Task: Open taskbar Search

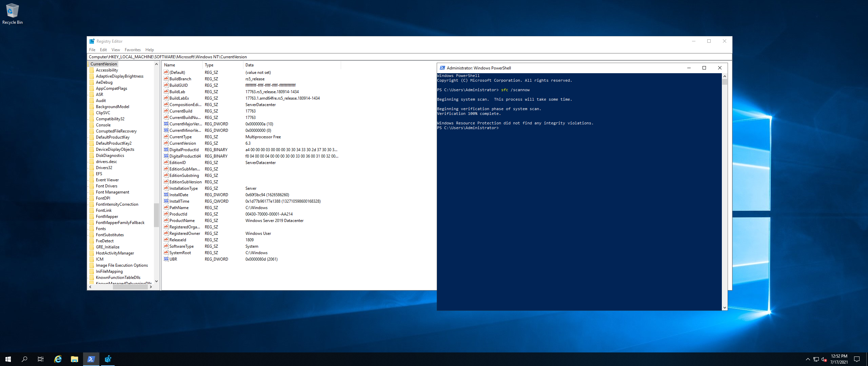Action: coord(24,359)
